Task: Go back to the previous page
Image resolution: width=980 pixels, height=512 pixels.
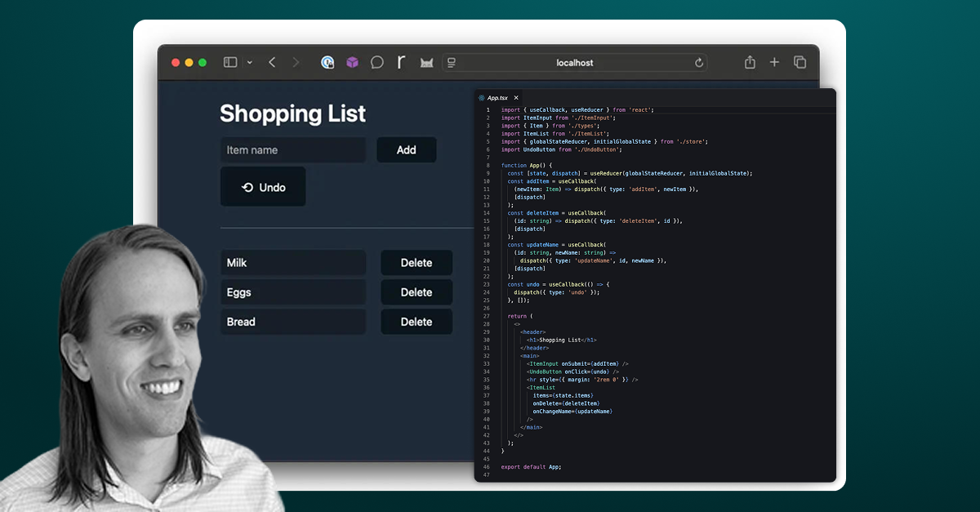Action: pos(273,63)
